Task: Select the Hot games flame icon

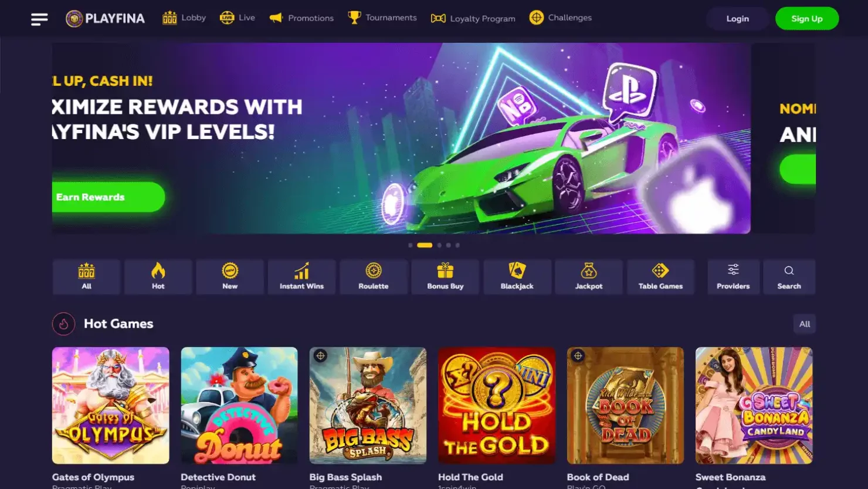Action: tap(158, 271)
